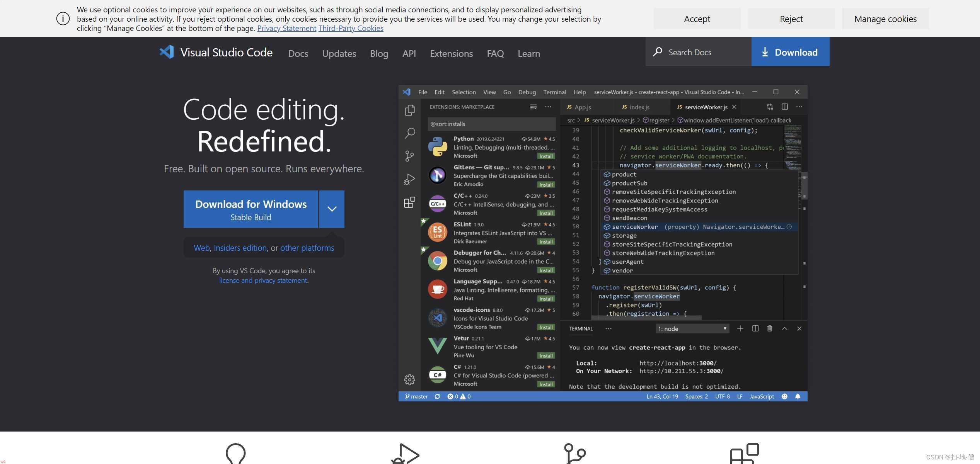This screenshot has width=980, height=464.
Task: Click the serviceWorker.js breadcrumb segment
Action: 610,120
